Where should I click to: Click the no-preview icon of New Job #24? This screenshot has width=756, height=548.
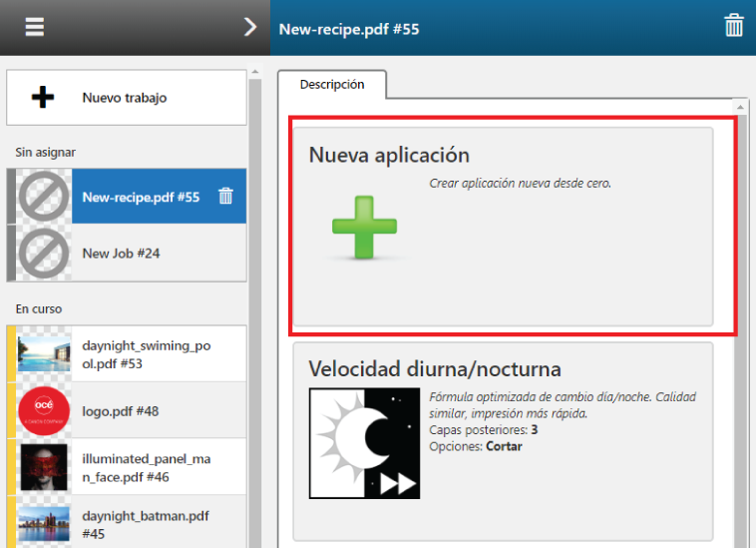(x=44, y=254)
